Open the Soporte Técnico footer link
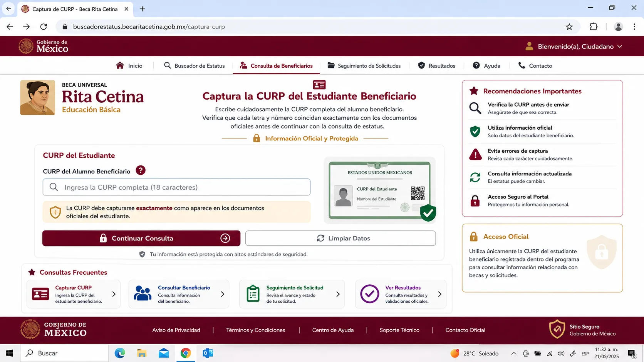 coord(399,330)
